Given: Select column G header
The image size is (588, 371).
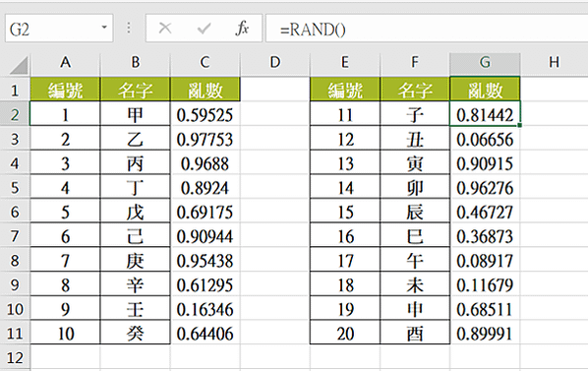Looking at the screenshot, I should pyautogui.click(x=485, y=63).
